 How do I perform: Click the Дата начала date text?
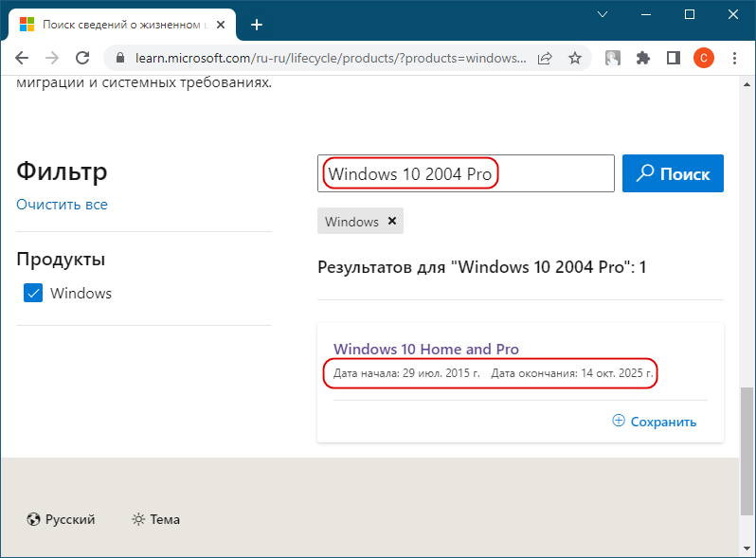pyautogui.click(x=406, y=373)
